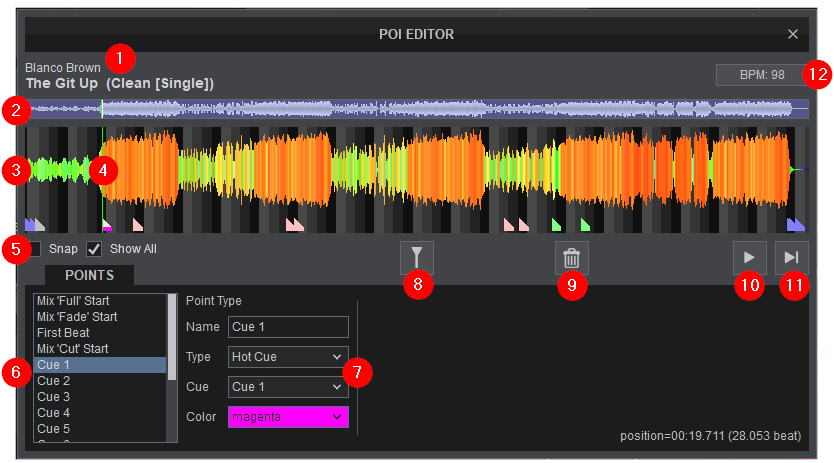Open the Type dropdown showing Hot Cue
Image resolution: width=834 pixels, height=463 pixels.
point(288,356)
